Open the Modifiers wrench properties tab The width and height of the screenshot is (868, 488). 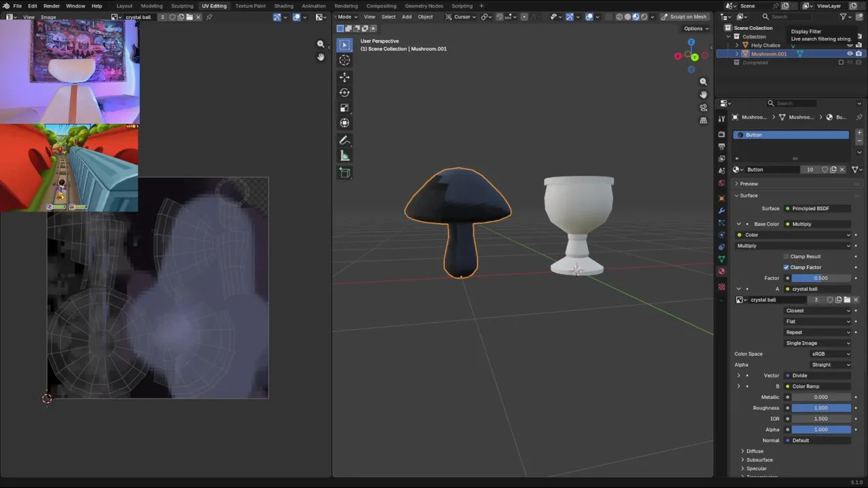pos(722,211)
